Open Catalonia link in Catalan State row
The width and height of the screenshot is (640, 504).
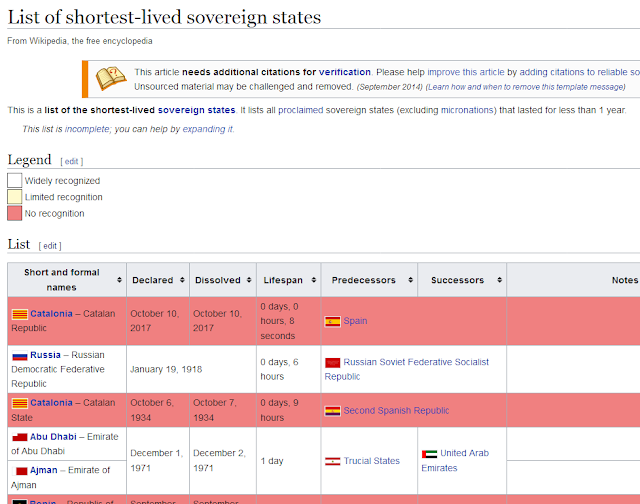[x=51, y=403]
